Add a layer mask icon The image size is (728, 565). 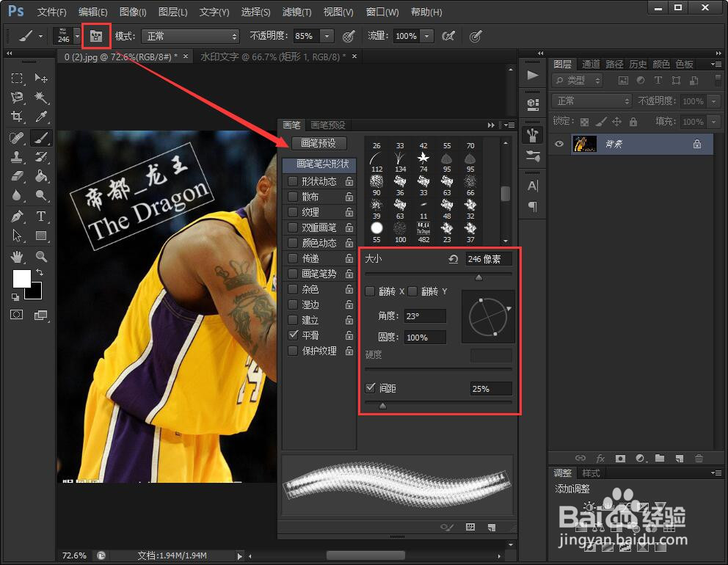tap(620, 458)
